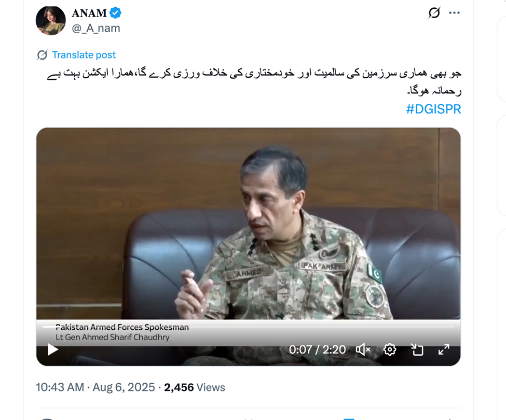Seek along the video progress bar
The height and width of the screenshot is (420, 506).
(249, 327)
